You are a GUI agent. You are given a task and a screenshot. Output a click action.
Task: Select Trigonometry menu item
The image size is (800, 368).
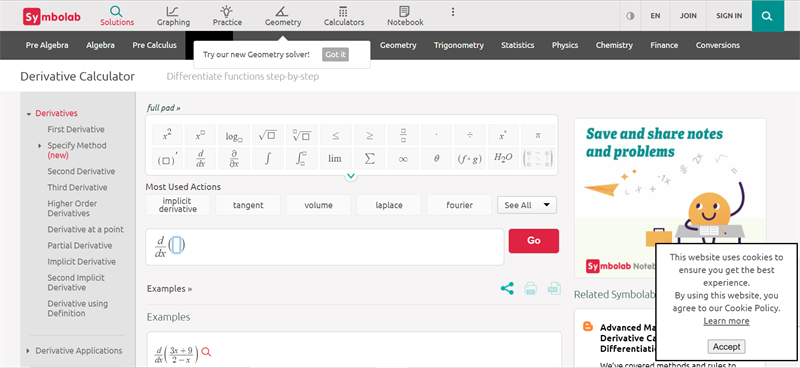point(459,45)
